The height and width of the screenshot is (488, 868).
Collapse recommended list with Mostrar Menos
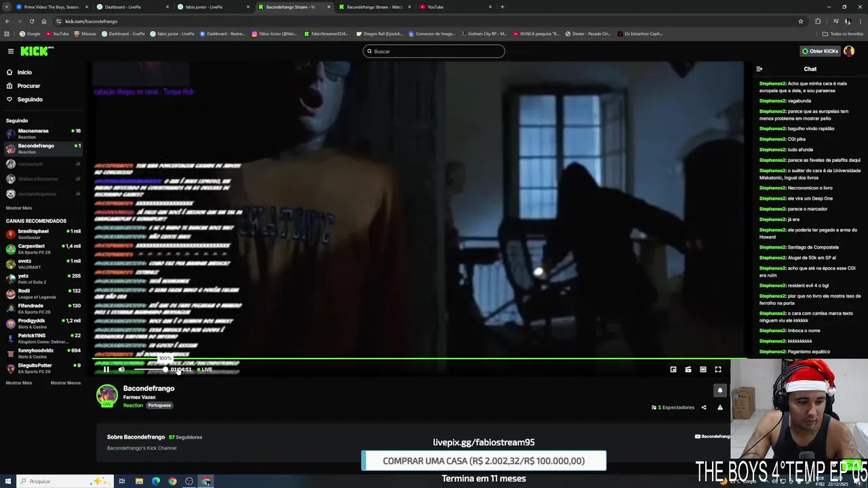[x=66, y=383]
